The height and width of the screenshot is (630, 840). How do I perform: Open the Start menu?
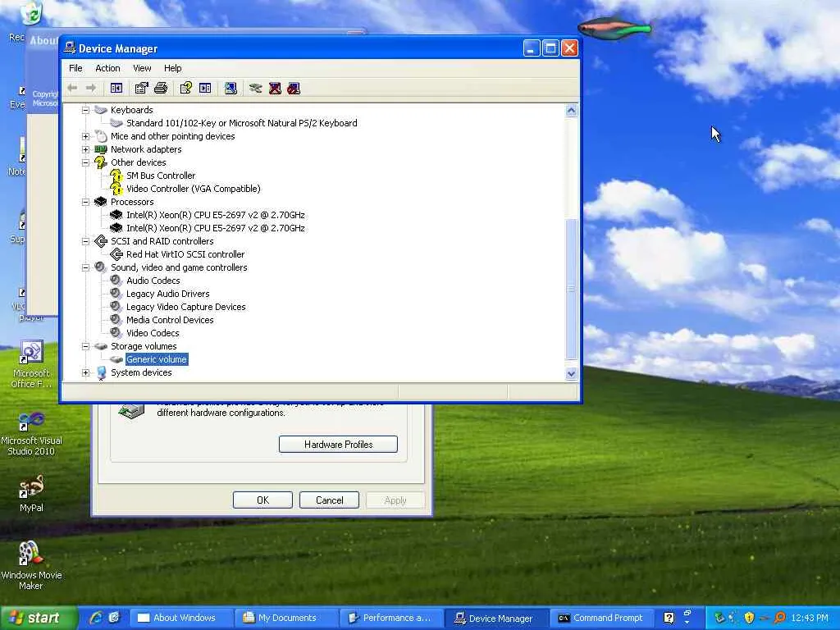pos(39,618)
